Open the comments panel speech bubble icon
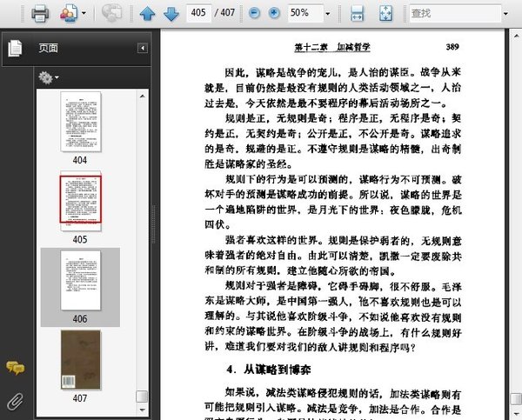522x420 pixels. tap(16, 368)
